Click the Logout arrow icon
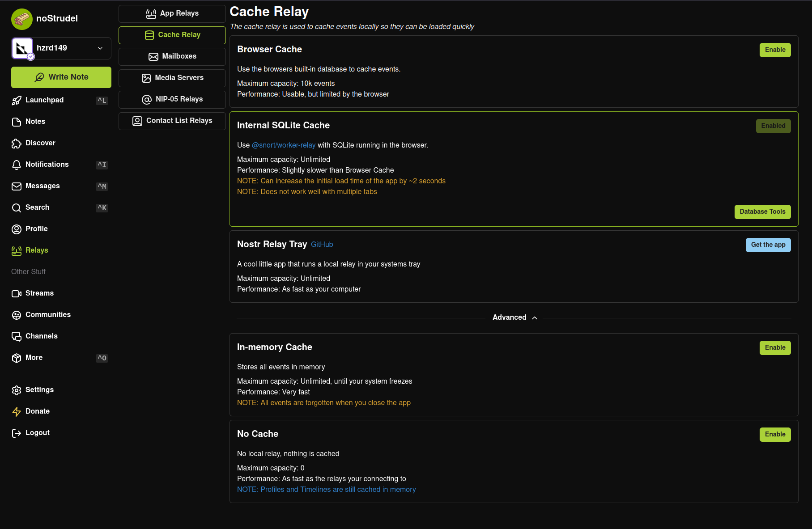Image resolution: width=812 pixels, height=529 pixels. click(17, 433)
